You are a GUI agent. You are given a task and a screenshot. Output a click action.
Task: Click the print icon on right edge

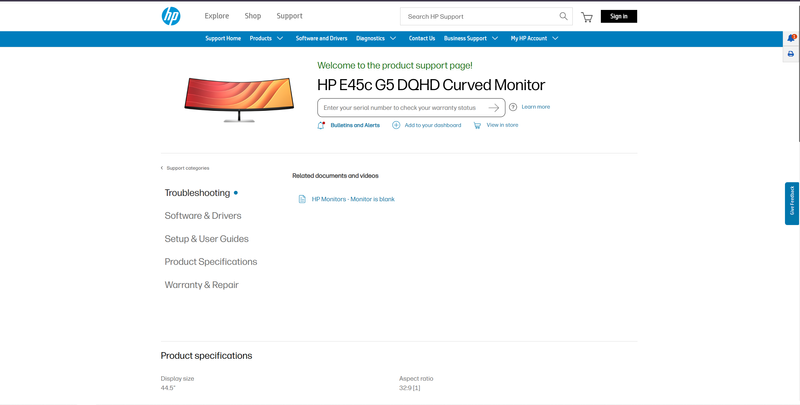pos(791,54)
